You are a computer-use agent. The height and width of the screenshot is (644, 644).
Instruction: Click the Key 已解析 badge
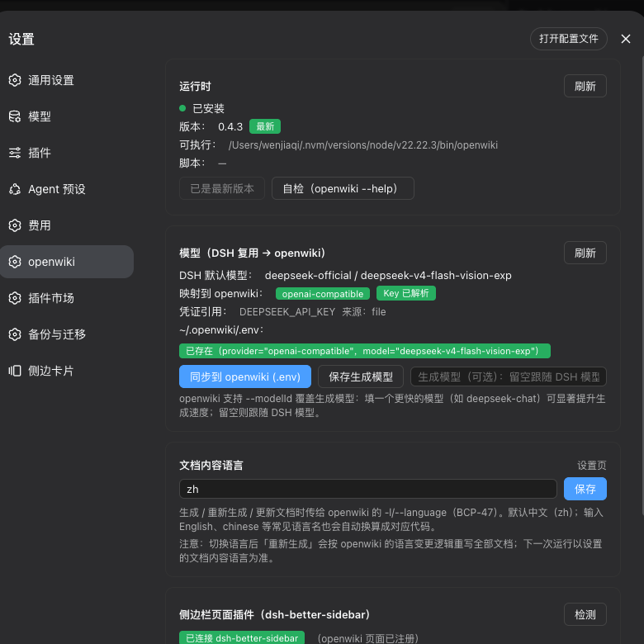[405, 293]
